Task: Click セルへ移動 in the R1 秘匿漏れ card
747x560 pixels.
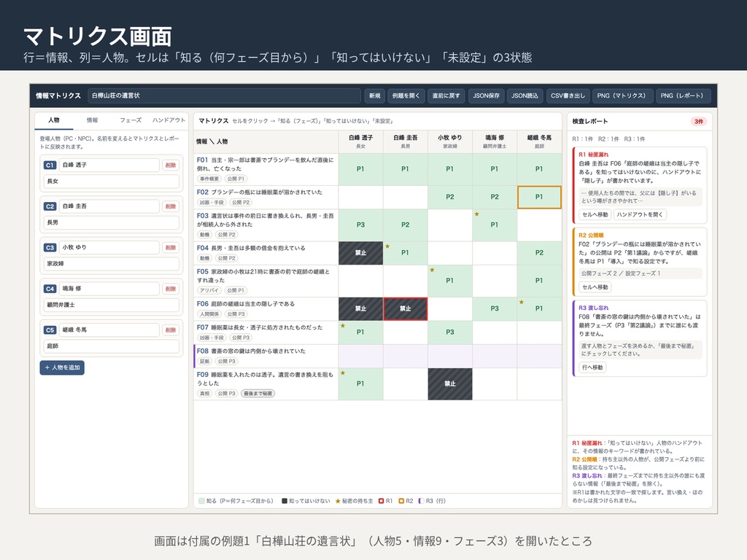Action: click(x=595, y=215)
